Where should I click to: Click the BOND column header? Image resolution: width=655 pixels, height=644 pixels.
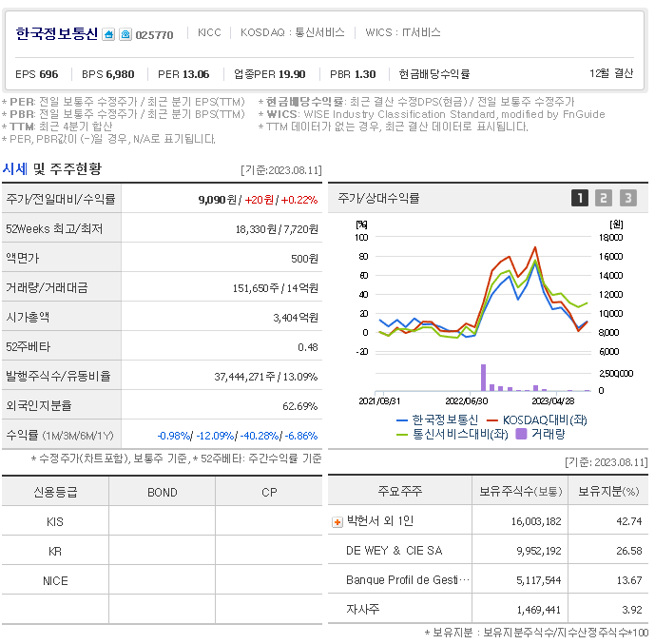162,493
